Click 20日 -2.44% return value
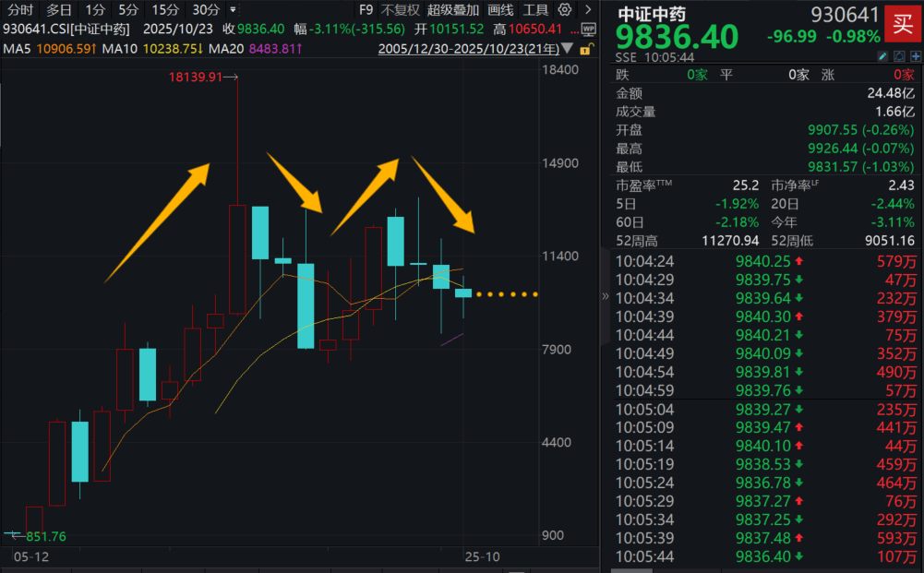 click(893, 204)
